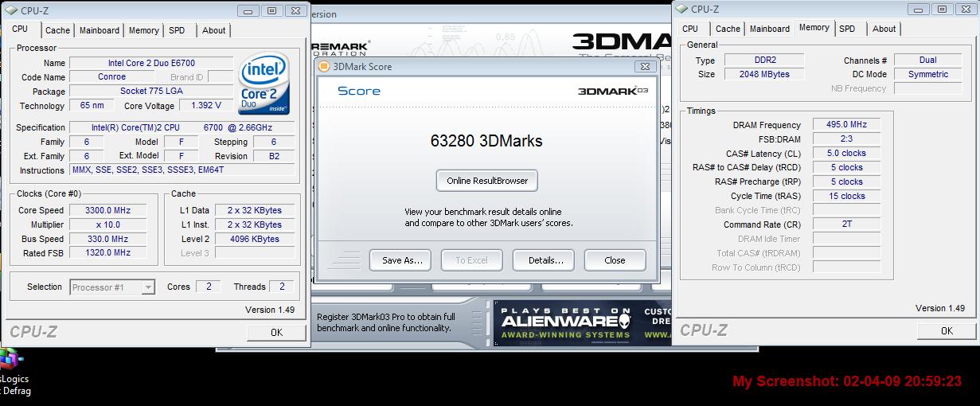Open the SPD tab in left CPU-Z
The width and height of the screenshot is (980, 406).
[177, 30]
